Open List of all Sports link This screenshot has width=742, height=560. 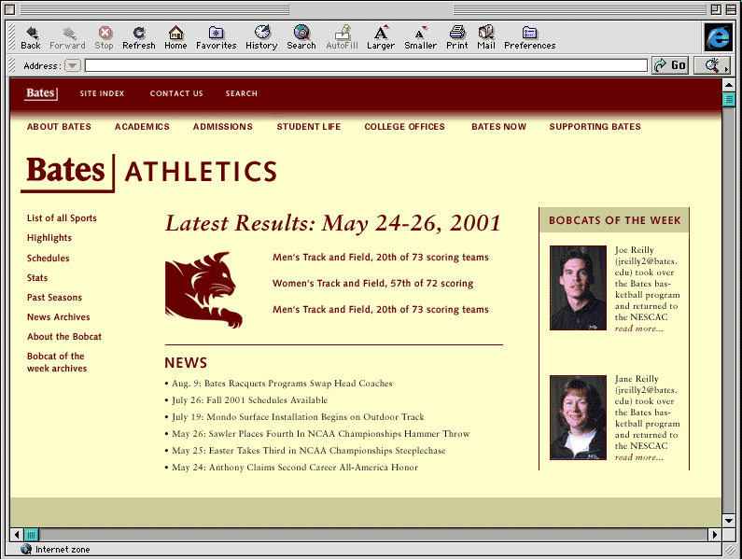pyautogui.click(x=62, y=218)
